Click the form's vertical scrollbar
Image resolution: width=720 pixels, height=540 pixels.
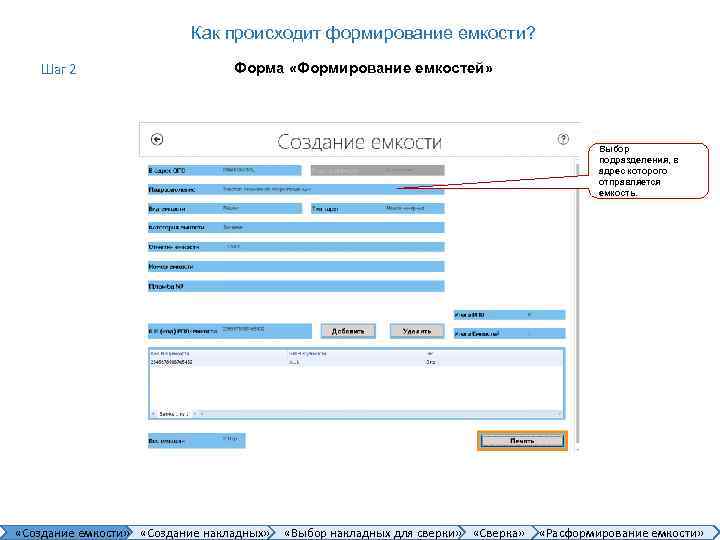[577, 305]
